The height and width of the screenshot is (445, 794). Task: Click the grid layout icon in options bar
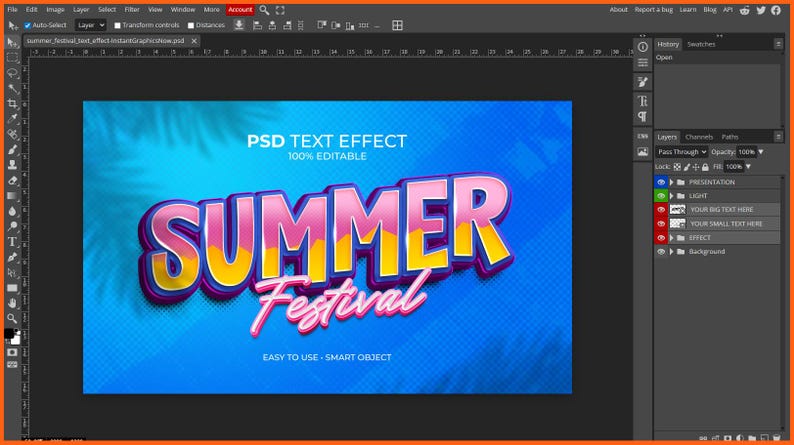pos(398,25)
